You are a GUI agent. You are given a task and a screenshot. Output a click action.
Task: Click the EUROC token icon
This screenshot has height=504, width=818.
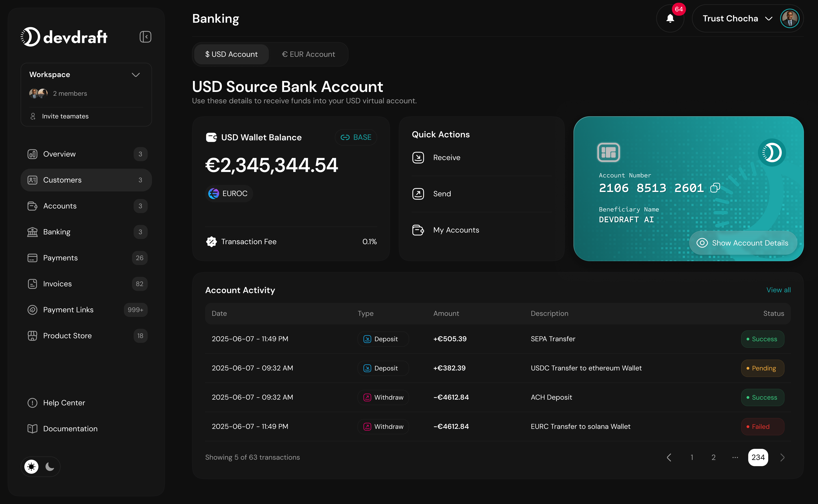click(x=213, y=193)
